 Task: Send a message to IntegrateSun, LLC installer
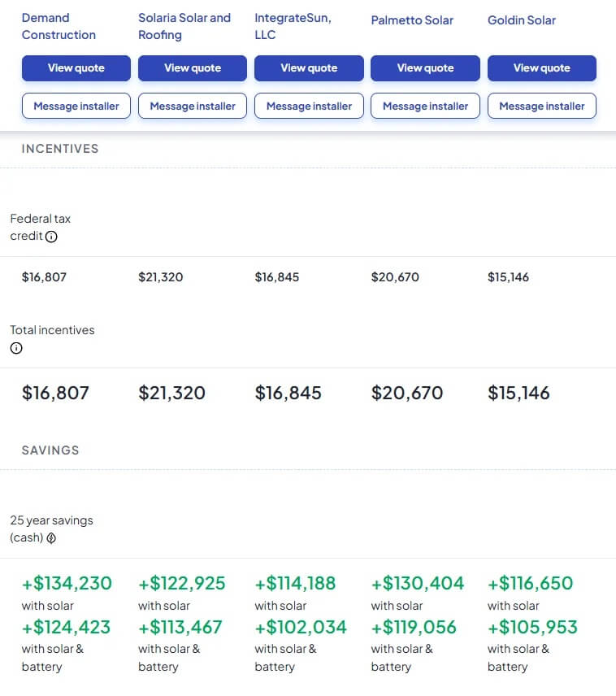click(x=309, y=106)
